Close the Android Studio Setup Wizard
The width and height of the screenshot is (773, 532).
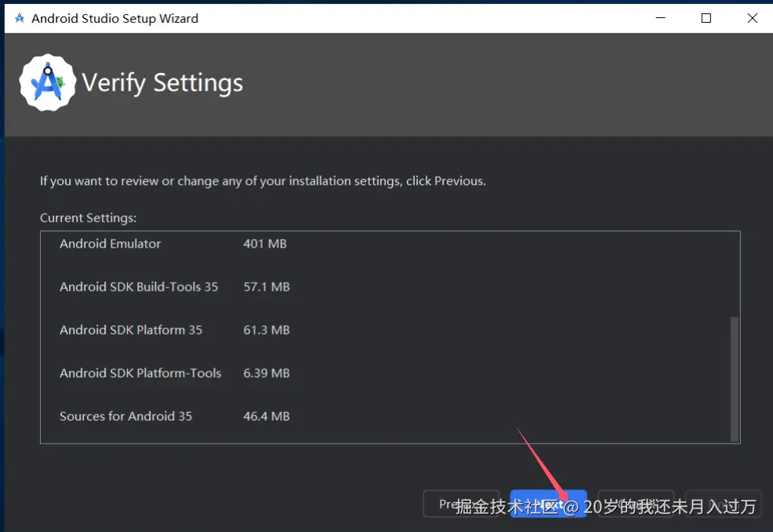[752, 18]
